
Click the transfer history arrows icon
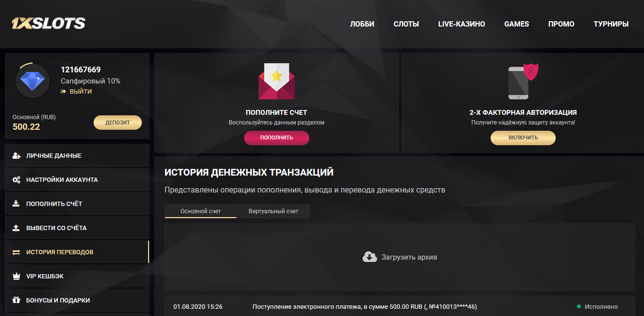coord(16,252)
